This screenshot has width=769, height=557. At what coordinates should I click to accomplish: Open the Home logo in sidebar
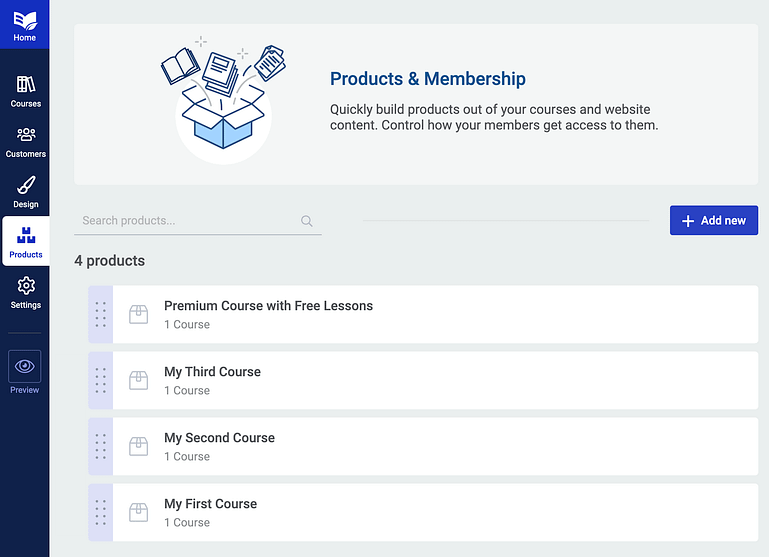click(25, 25)
